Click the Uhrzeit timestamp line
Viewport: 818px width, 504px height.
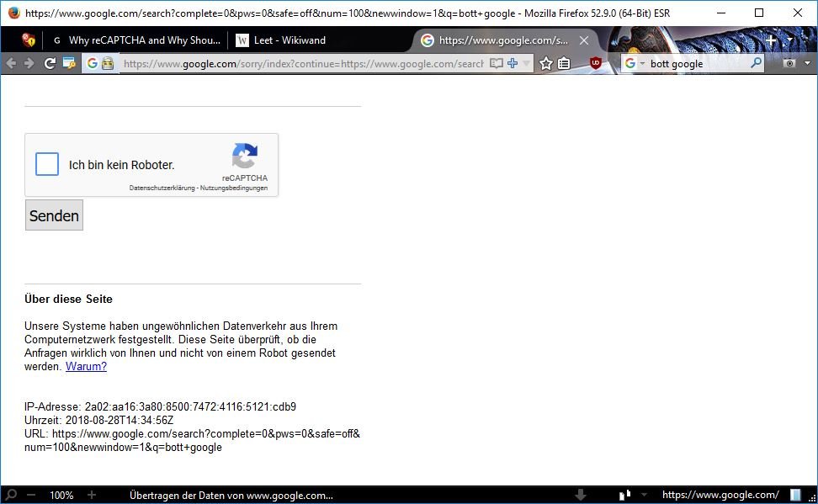point(99,420)
